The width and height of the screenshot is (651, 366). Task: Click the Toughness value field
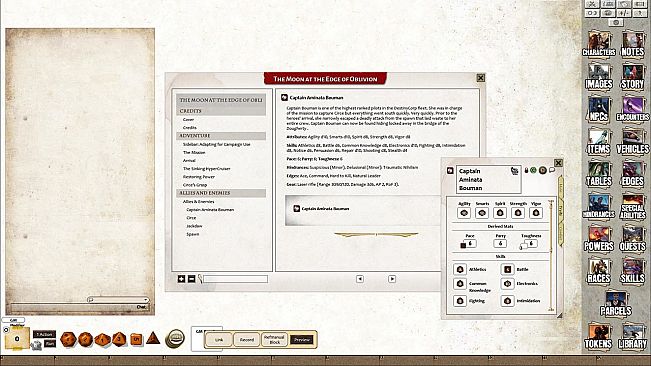click(x=531, y=244)
